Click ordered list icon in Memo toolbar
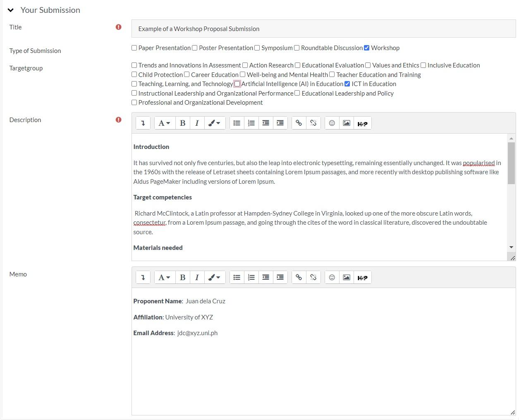Image resolution: width=519 pixels, height=420 pixels. point(251,277)
